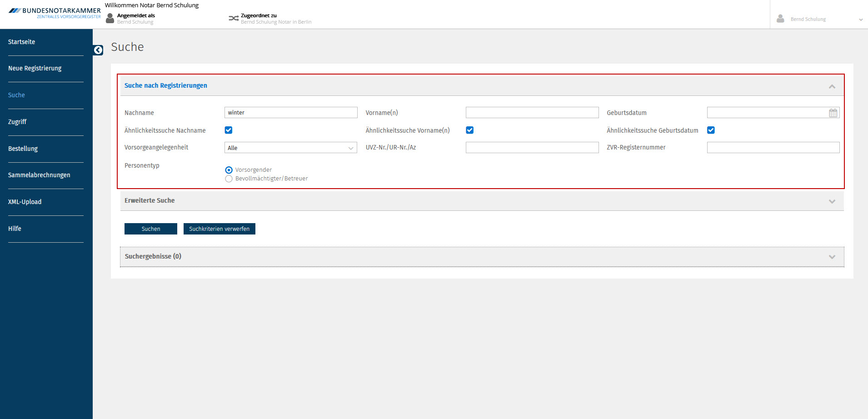Screen dimensions: 868x419
Task: Click the Bernd Schulung name at top right
Action: [x=808, y=19]
